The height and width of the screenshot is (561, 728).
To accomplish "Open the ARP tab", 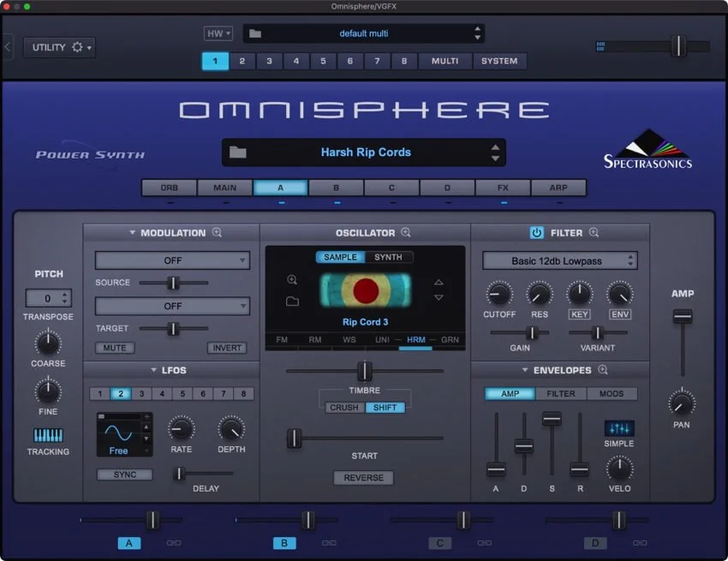I will point(558,188).
